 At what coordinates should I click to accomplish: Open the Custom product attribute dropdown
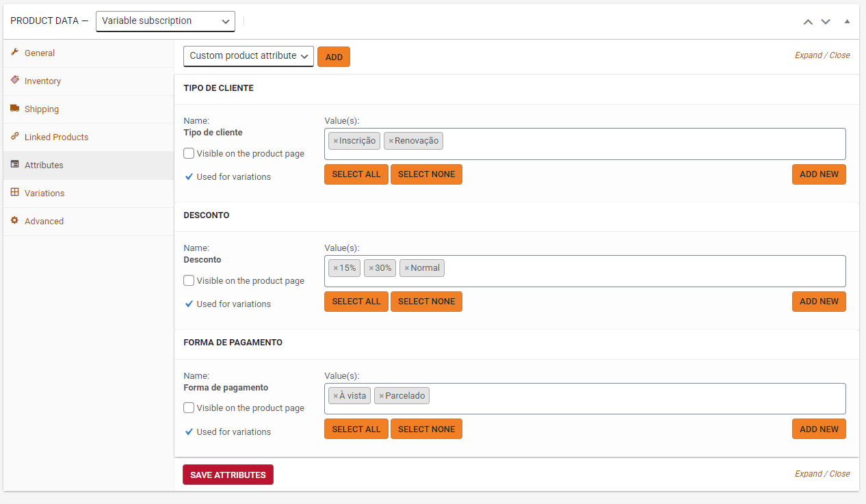tap(248, 56)
